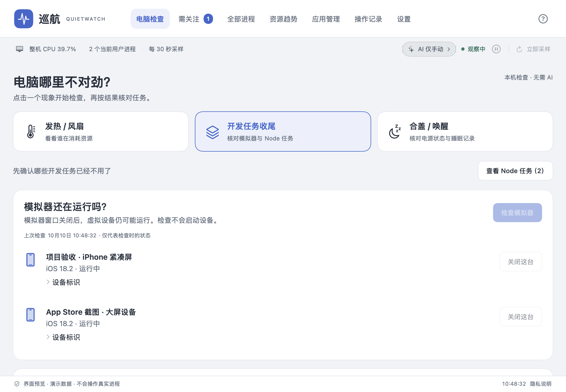Click 关闭这台 for 项目验收 simulator

521,262
